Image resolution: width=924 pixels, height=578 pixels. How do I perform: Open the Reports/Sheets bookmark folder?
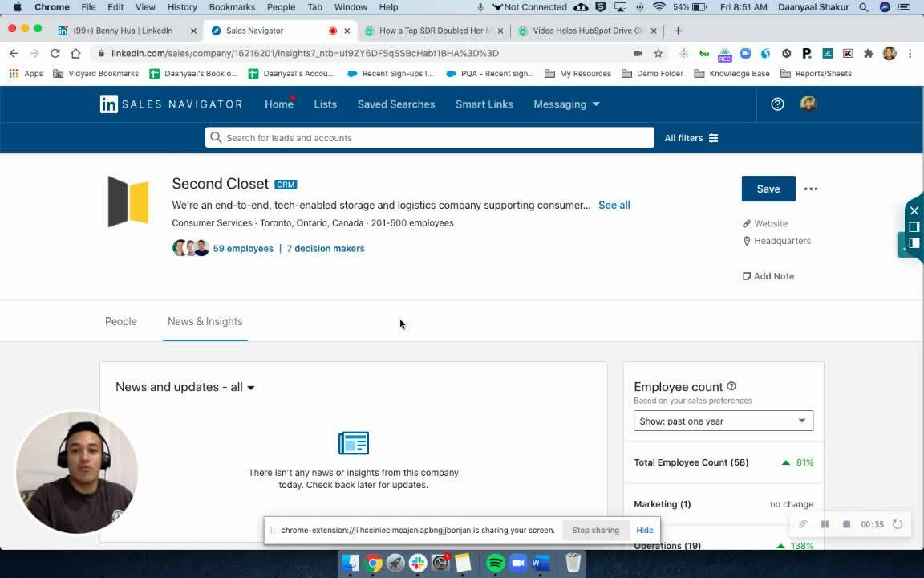pos(817,74)
